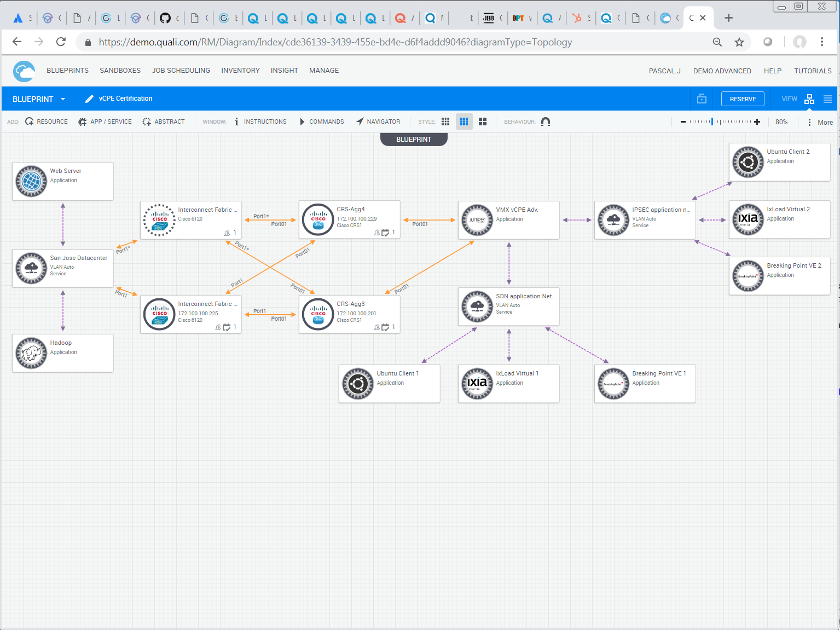This screenshot has width=840, height=630.
Task: Select the SDN application Net VLAN service
Action: click(x=509, y=307)
